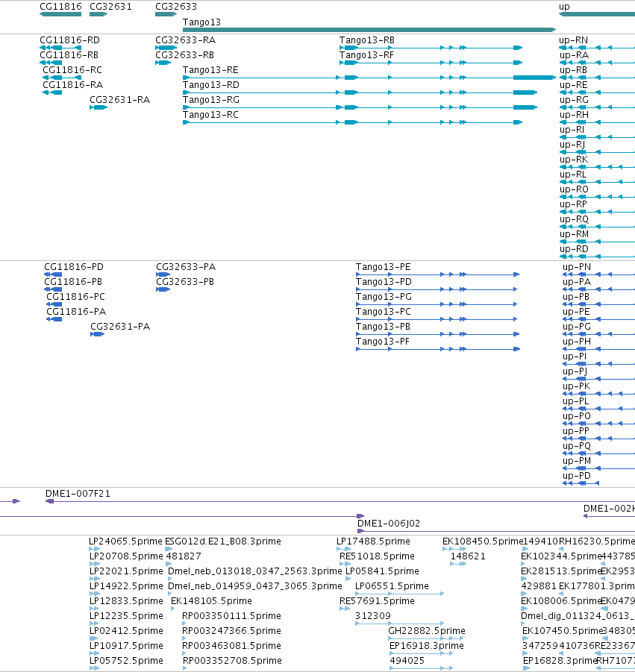635x672 pixels.
Task: Select protein Tango13-PE
Action: point(383,266)
